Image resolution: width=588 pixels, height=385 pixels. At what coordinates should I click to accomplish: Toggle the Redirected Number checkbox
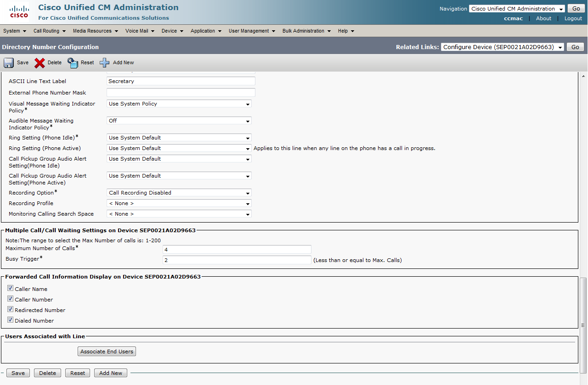click(10, 310)
